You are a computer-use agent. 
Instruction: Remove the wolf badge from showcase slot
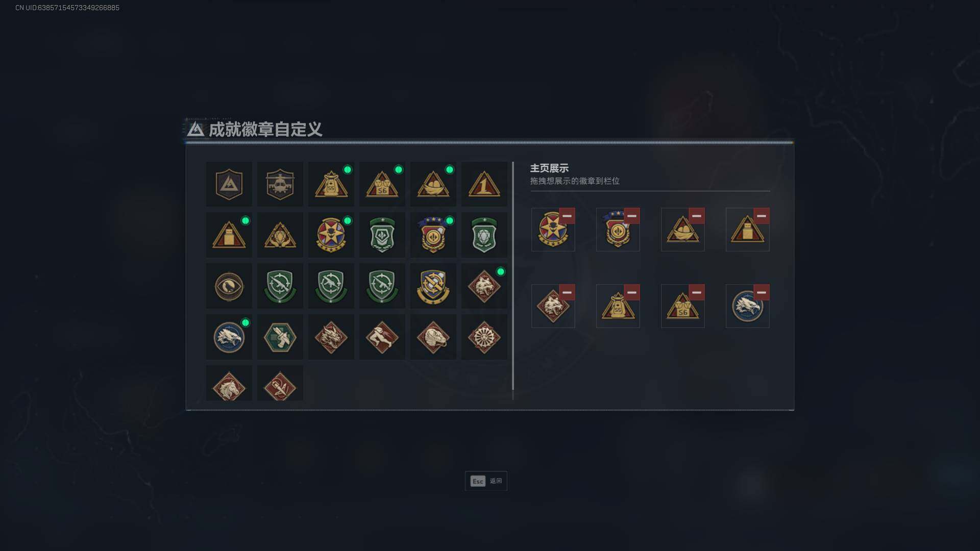click(x=567, y=292)
